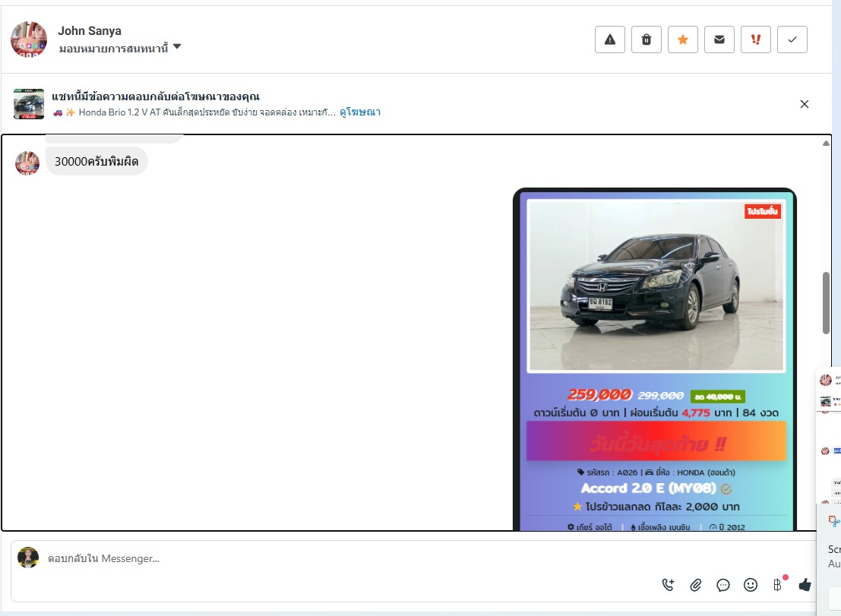The width and height of the screenshot is (841, 616).
Task: Open the emoji picker smiley icon
Action: pos(751,585)
